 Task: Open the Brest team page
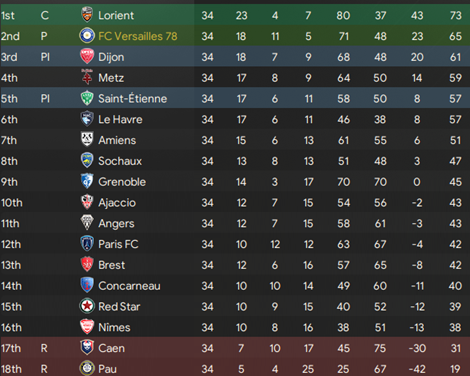point(112,265)
